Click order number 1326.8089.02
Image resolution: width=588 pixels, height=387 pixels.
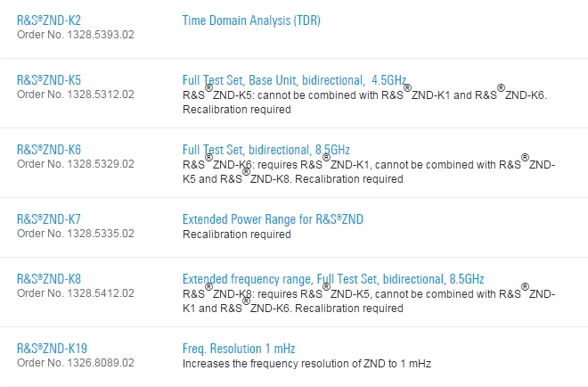(x=76, y=363)
